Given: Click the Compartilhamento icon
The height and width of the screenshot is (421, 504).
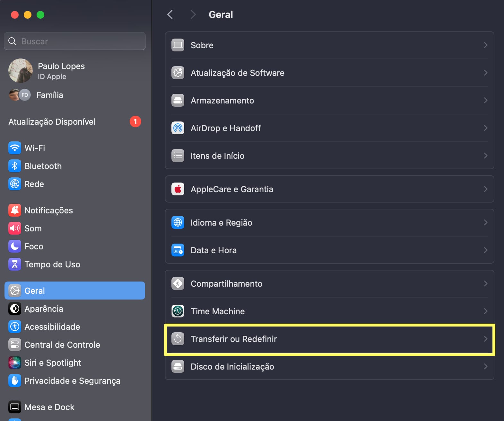Looking at the screenshot, I should pos(178,283).
